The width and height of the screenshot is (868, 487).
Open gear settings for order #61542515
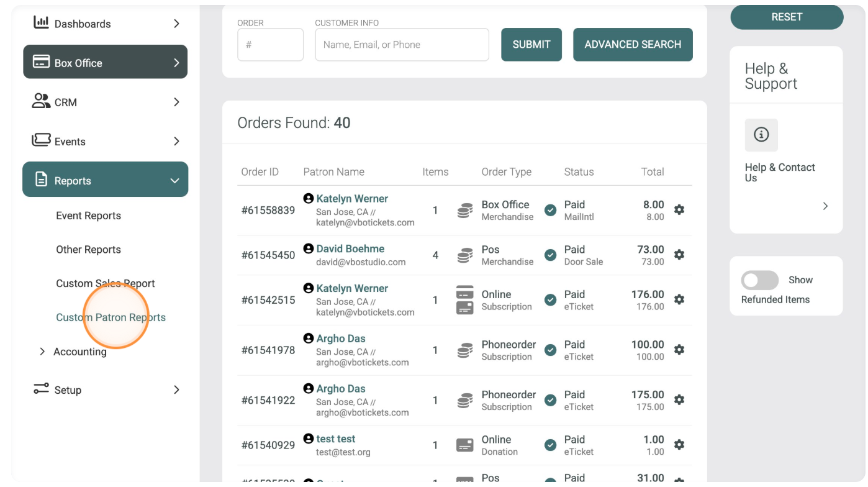point(679,299)
